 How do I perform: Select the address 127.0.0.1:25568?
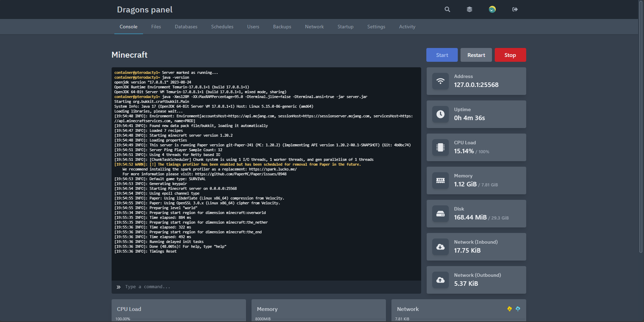476,85
